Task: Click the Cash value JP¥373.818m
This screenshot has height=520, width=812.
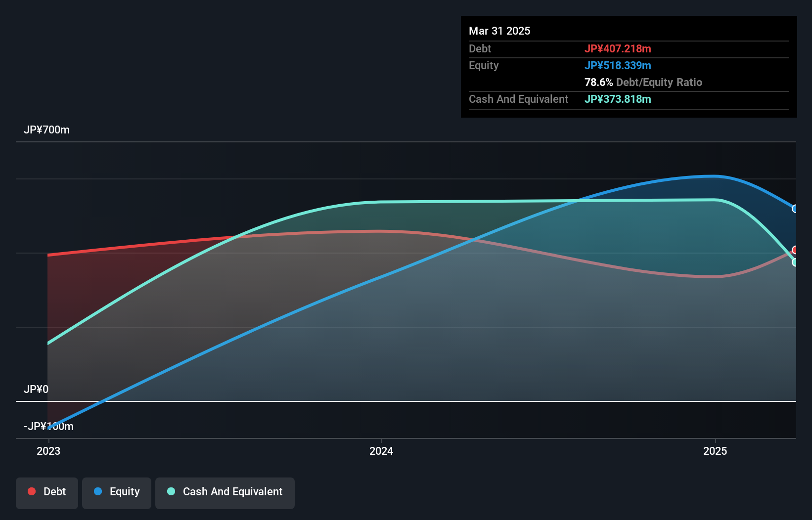Action: pos(618,99)
